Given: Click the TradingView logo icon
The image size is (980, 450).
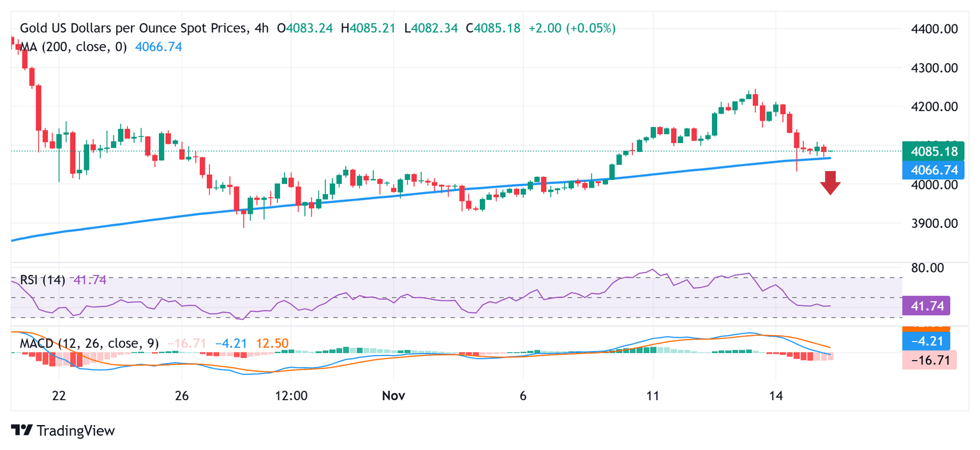Looking at the screenshot, I should (x=22, y=430).
